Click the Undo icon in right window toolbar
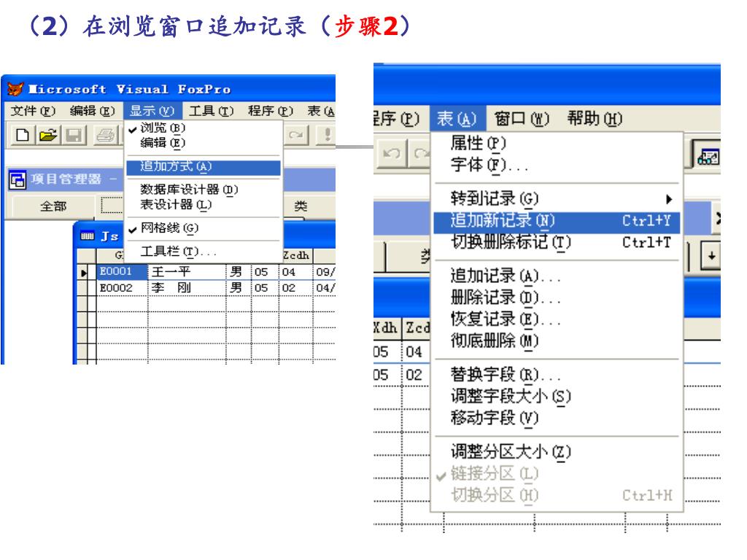This screenshot has height=560, width=747. [392, 153]
